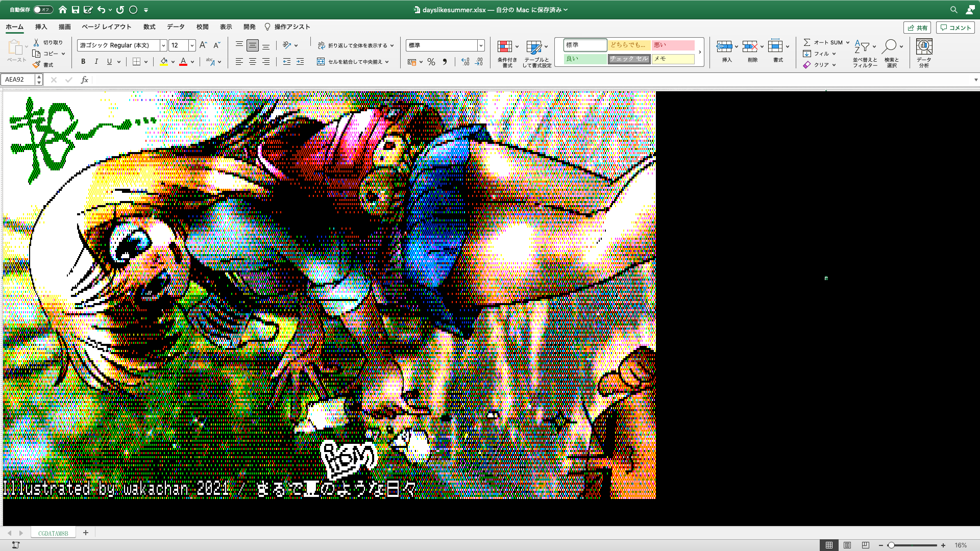Decrease decimal places
Image resolution: width=980 pixels, height=551 pixels.
pyautogui.click(x=479, y=62)
